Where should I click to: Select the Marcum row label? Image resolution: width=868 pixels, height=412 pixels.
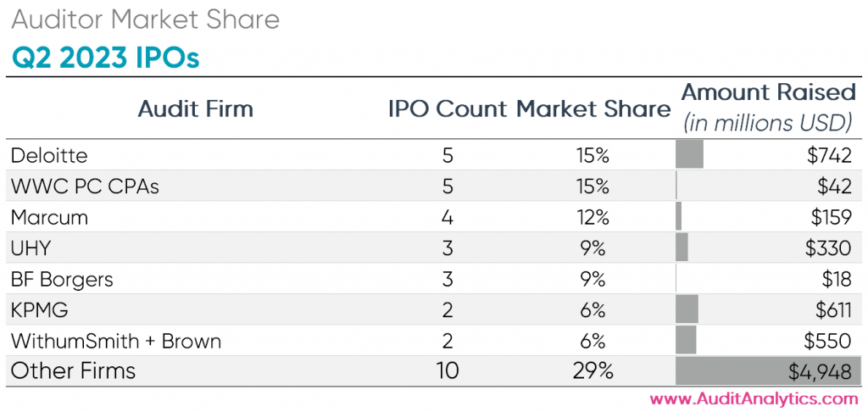point(49,217)
